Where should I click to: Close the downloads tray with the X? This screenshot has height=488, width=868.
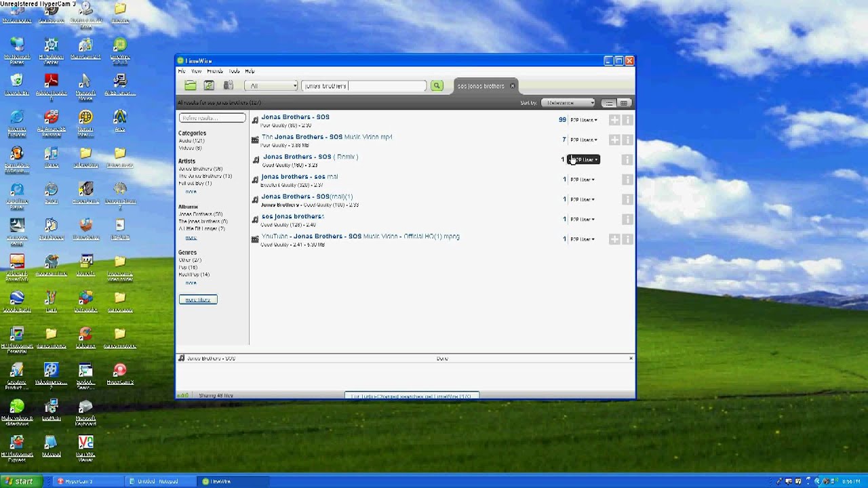pyautogui.click(x=631, y=358)
